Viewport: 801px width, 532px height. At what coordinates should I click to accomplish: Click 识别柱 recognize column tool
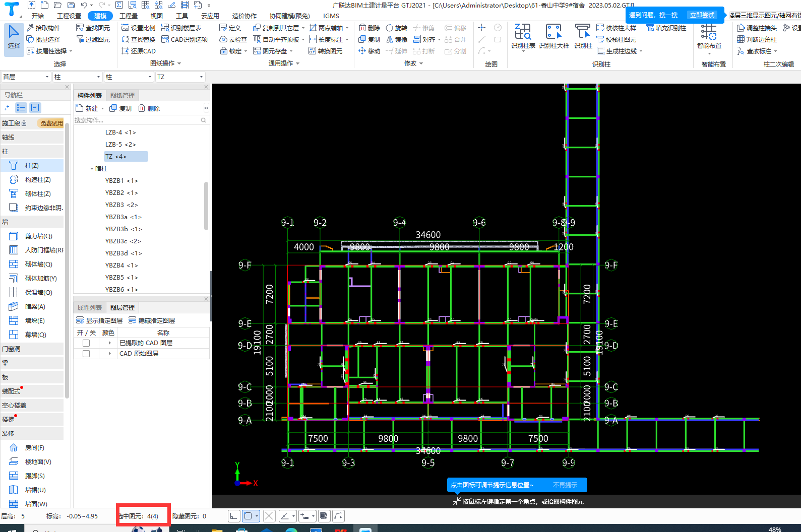coord(583,36)
